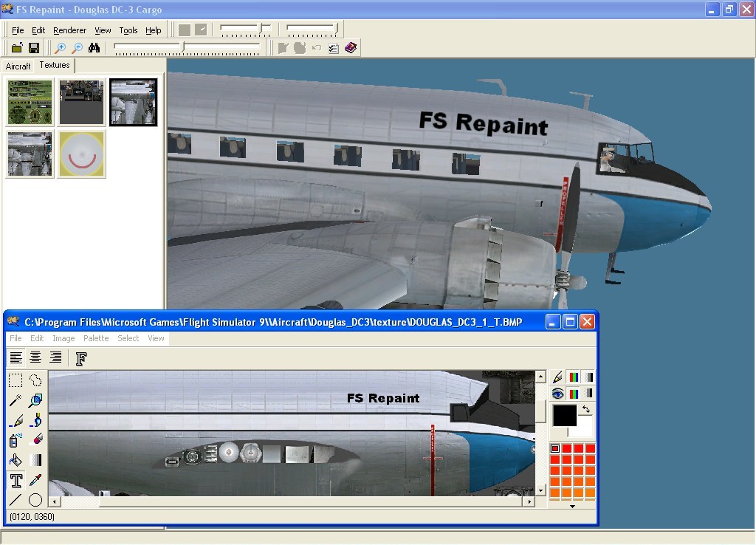Open the Palette menu in texture editor
The height and width of the screenshot is (545, 756).
96,338
